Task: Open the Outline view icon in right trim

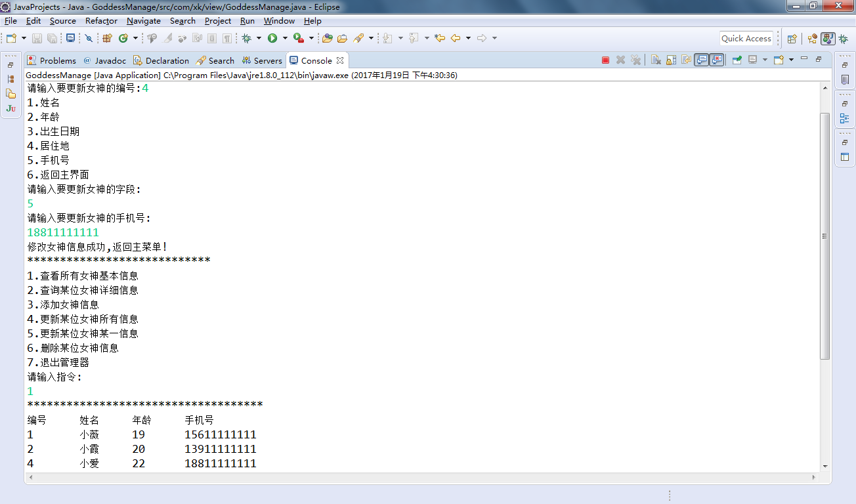Action: pos(845,119)
